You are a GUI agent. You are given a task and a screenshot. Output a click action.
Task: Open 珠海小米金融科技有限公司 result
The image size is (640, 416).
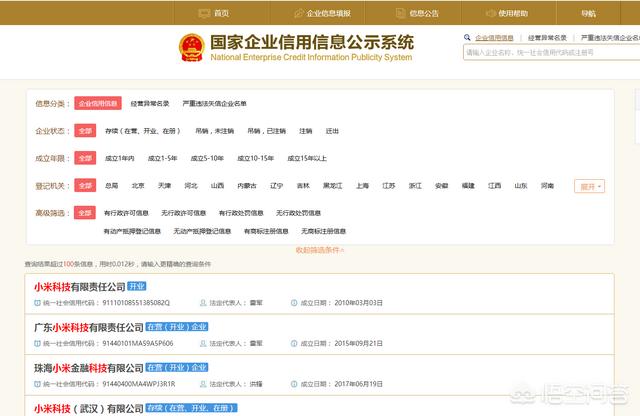coord(89,368)
